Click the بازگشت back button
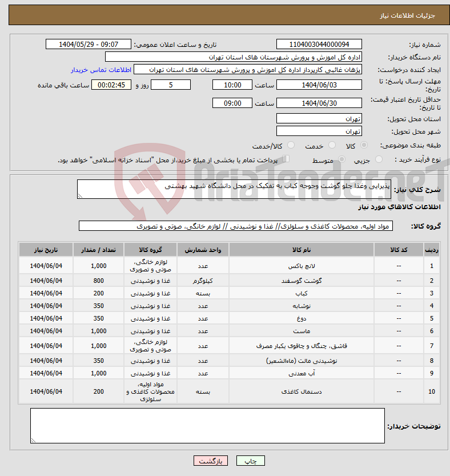 tap(211, 461)
